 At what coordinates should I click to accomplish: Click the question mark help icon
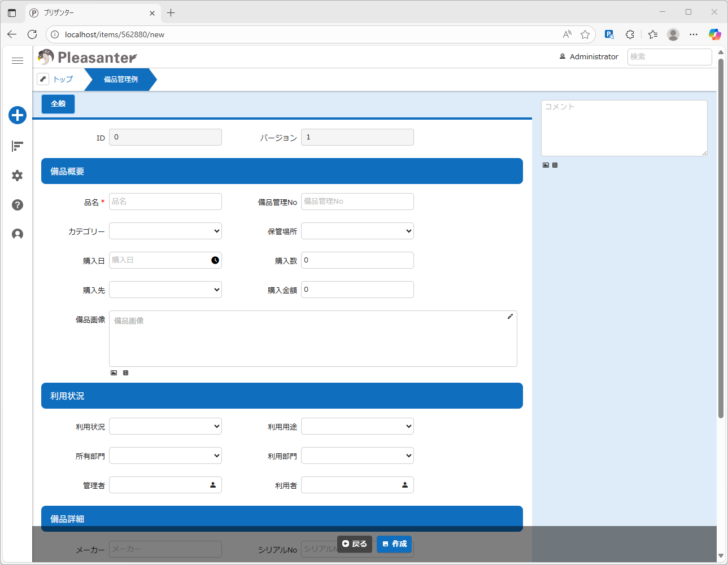pyautogui.click(x=18, y=205)
